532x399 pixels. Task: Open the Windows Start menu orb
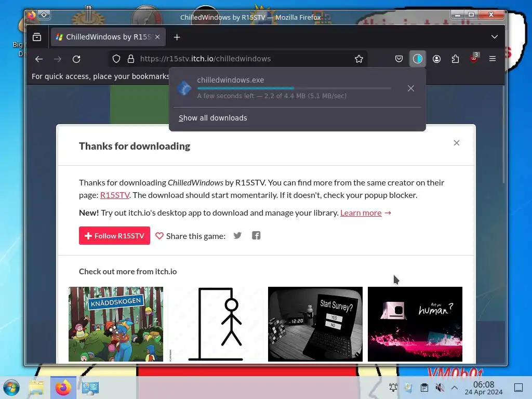click(12, 388)
